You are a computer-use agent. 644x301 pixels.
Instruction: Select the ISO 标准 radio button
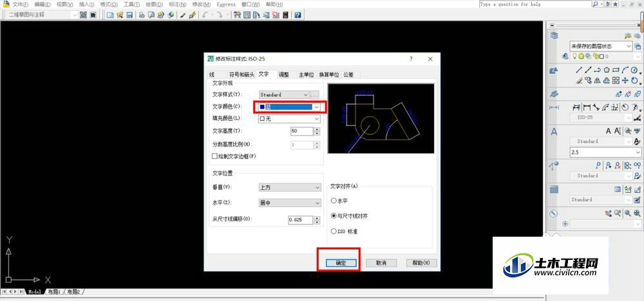tap(334, 232)
